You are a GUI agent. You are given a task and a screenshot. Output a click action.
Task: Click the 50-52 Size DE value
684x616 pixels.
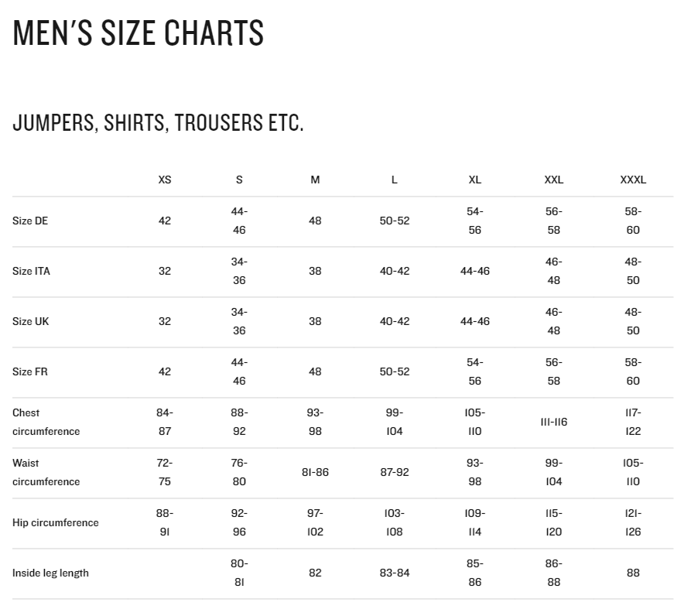(395, 221)
